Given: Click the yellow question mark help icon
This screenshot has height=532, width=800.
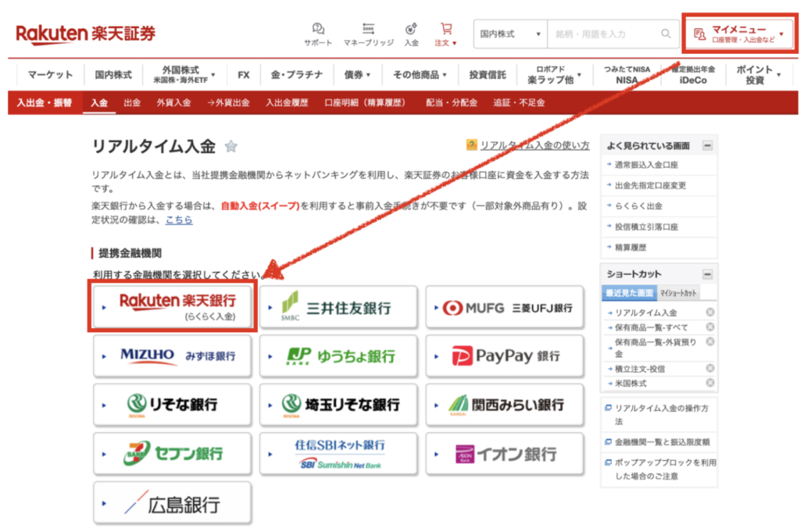Looking at the screenshot, I should [x=471, y=145].
